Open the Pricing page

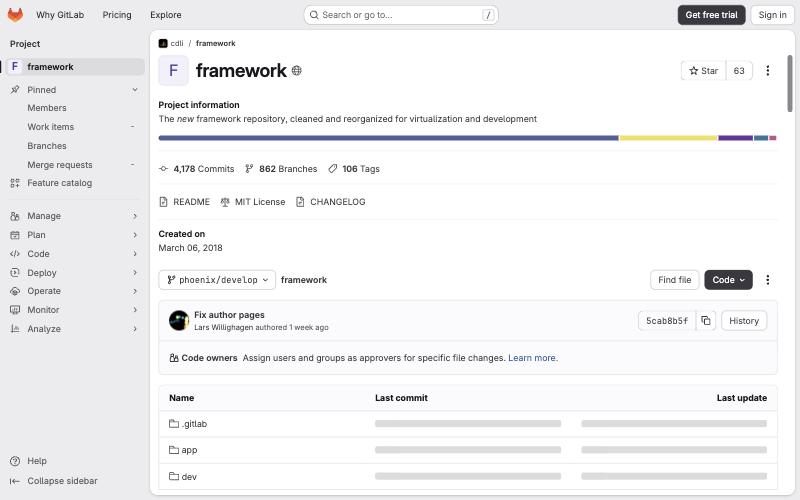tap(117, 15)
